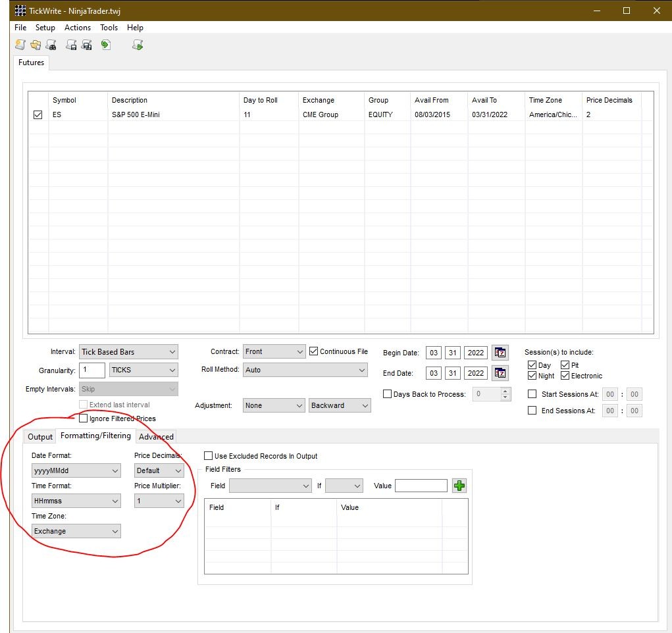The height and width of the screenshot is (633, 672).
Task: Open the Field Filters Field dropdown
Action: click(x=271, y=486)
